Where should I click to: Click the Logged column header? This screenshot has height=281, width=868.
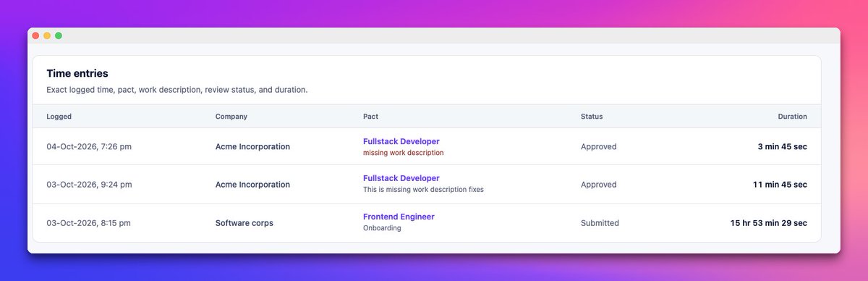pos(59,117)
